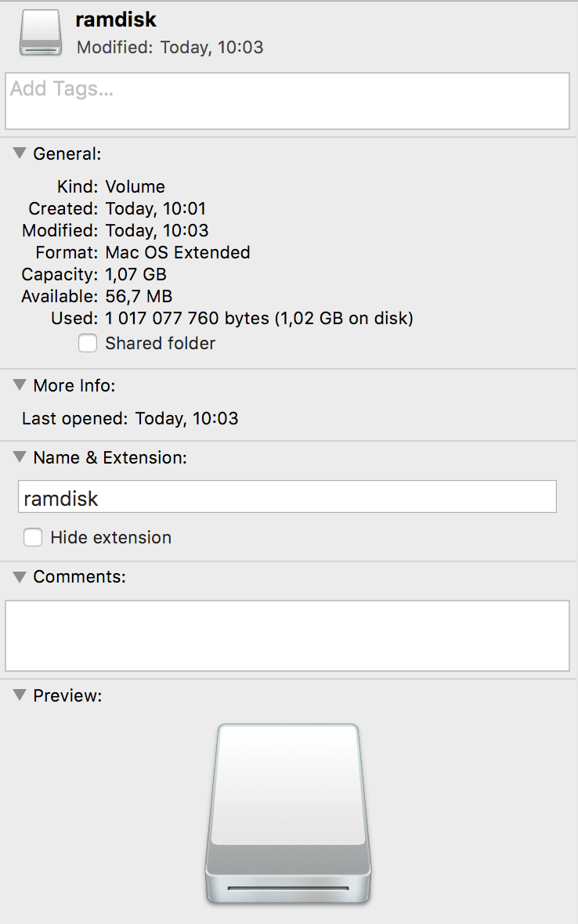Click the bold ramdisk title text
This screenshot has width=578, height=924.
(116, 20)
